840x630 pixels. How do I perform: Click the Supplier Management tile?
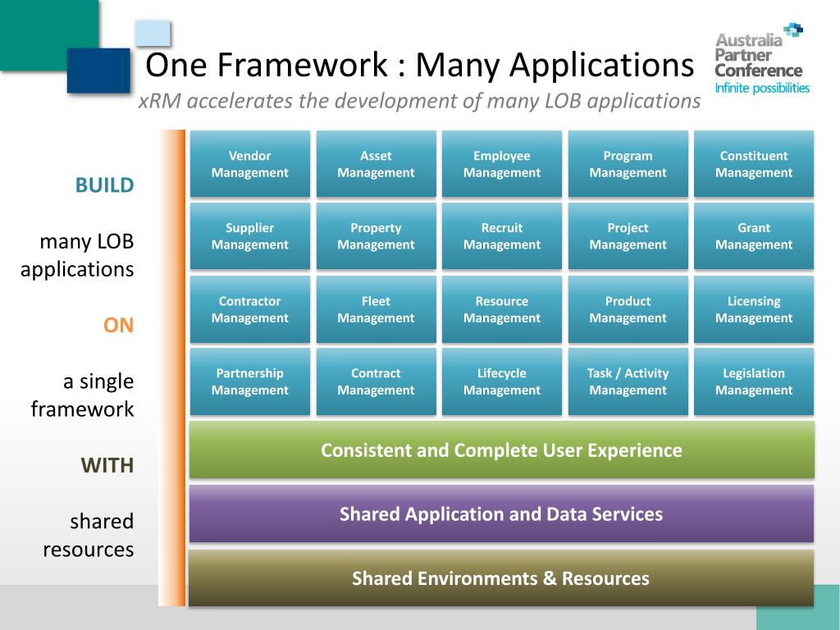(250, 235)
